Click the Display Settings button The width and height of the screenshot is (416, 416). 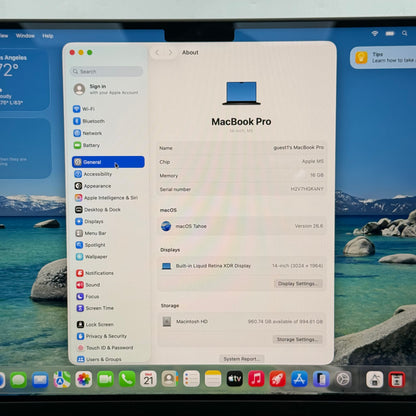298,284
